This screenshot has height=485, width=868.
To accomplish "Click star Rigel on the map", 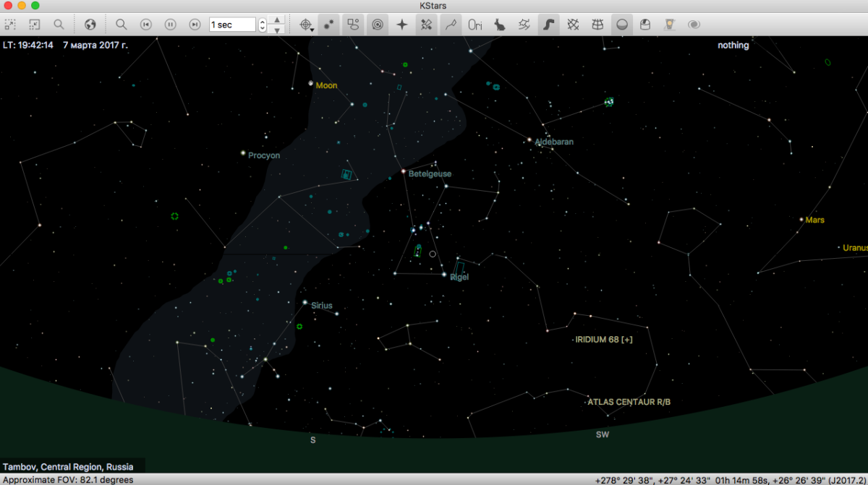I will pos(444,274).
